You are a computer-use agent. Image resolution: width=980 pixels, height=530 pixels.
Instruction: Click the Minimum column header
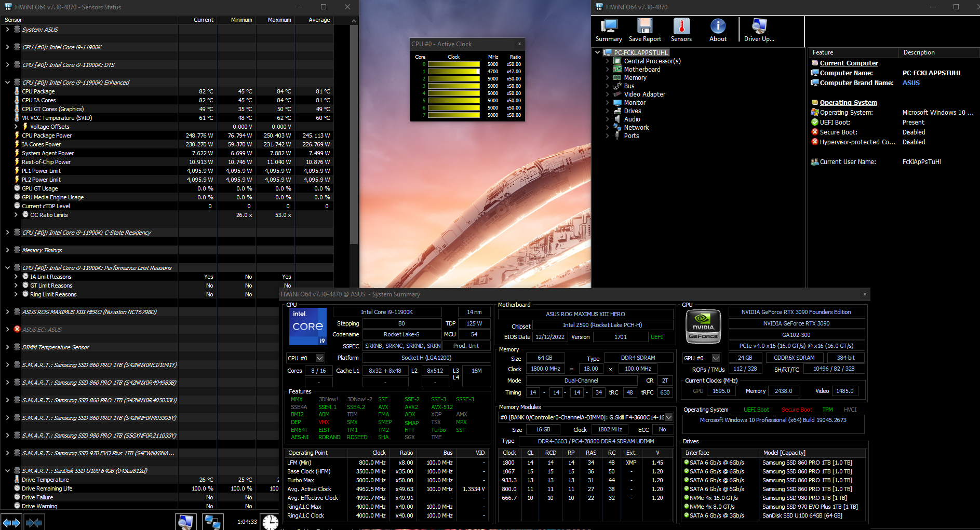pos(237,20)
